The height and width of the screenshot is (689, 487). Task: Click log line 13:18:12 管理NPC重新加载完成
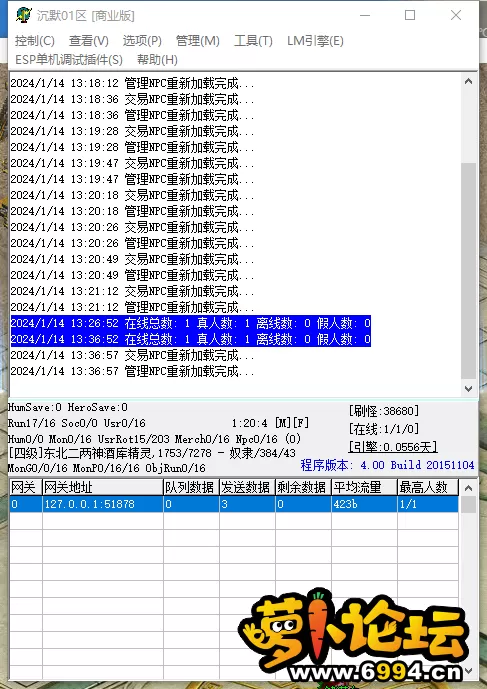coord(132,83)
